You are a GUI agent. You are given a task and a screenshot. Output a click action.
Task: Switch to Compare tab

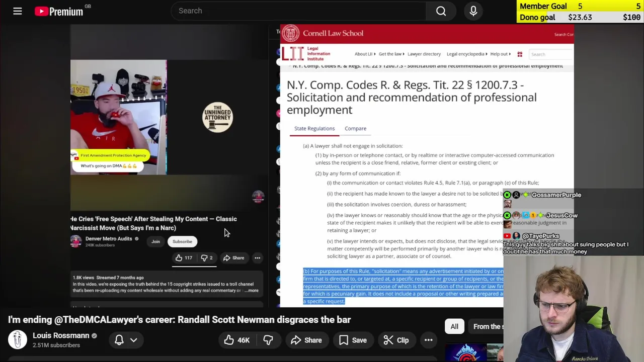[355, 128]
